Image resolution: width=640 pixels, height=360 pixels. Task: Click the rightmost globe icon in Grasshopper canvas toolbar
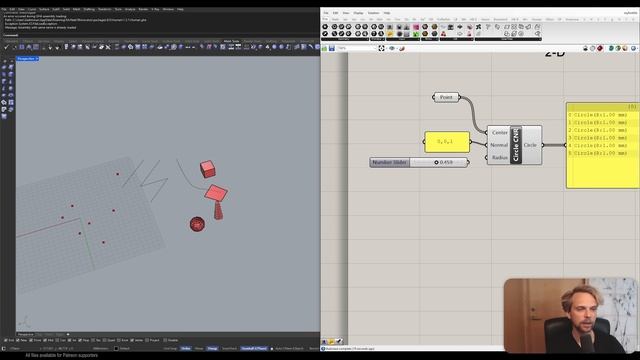click(x=633, y=48)
